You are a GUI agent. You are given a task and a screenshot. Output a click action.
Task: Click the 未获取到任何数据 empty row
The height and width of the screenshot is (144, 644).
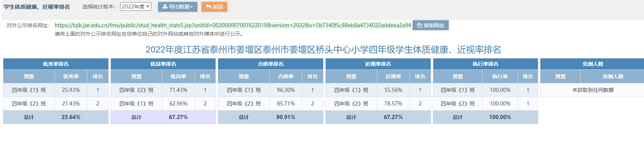592,90
